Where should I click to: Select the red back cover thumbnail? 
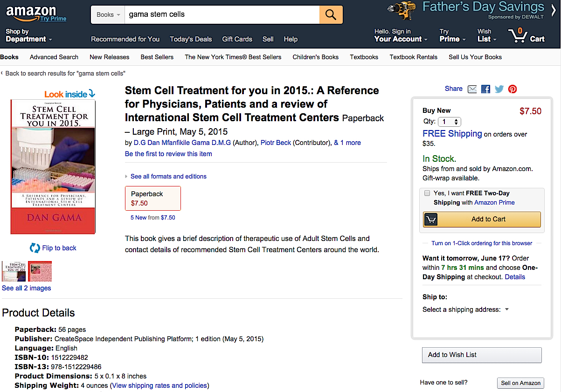40,271
